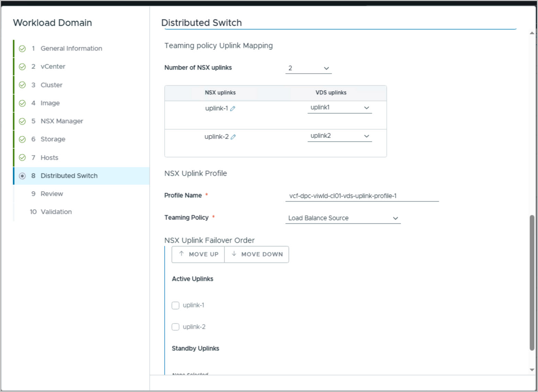Image resolution: width=538 pixels, height=392 pixels.
Task: Click the green check beside NSX Manager
Action: [22, 121]
